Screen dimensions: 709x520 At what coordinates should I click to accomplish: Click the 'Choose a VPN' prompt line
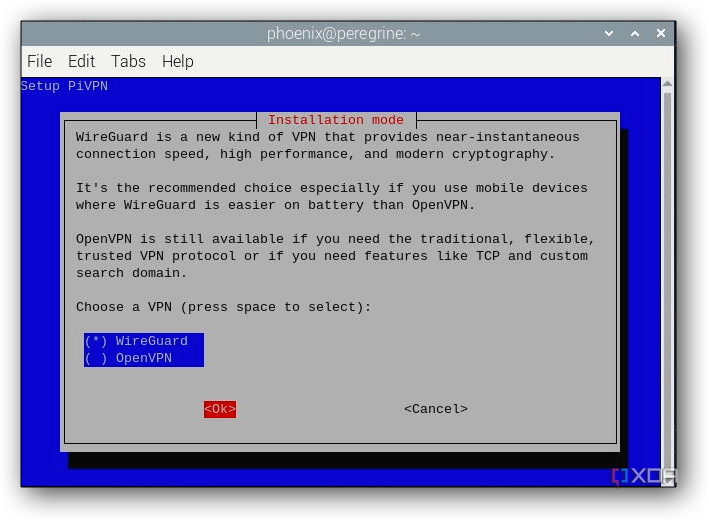click(223, 307)
